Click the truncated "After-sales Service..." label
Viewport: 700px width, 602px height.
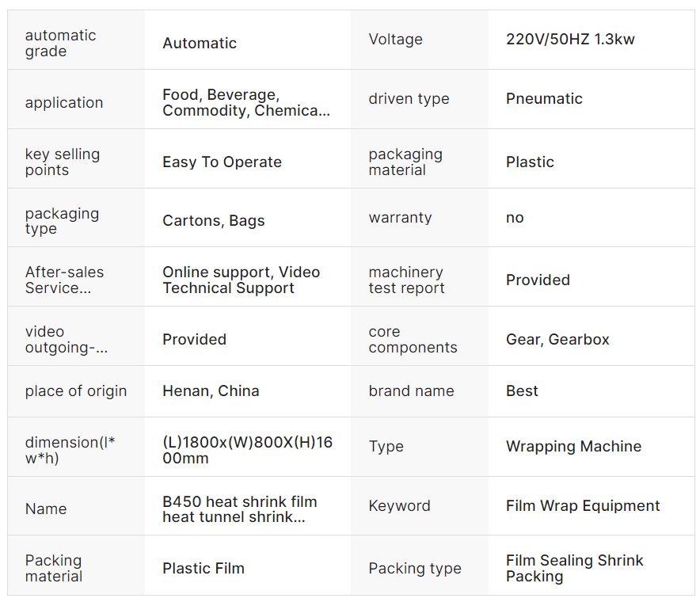pyautogui.click(x=64, y=280)
